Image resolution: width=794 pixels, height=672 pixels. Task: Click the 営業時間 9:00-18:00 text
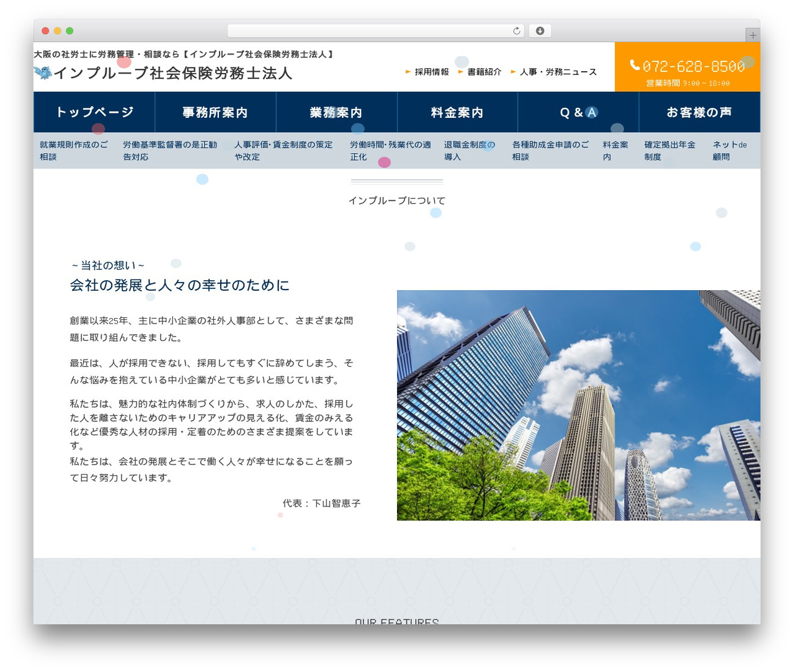688,83
